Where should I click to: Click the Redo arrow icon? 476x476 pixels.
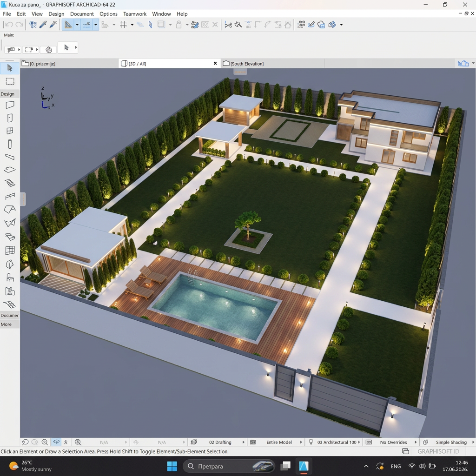pyautogui.click(x=19, y=25)
